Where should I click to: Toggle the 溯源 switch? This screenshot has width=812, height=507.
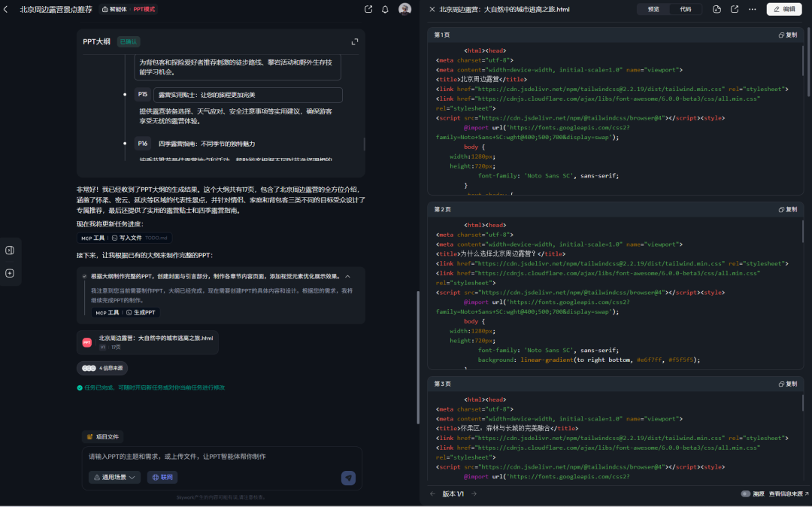(746, 494)
